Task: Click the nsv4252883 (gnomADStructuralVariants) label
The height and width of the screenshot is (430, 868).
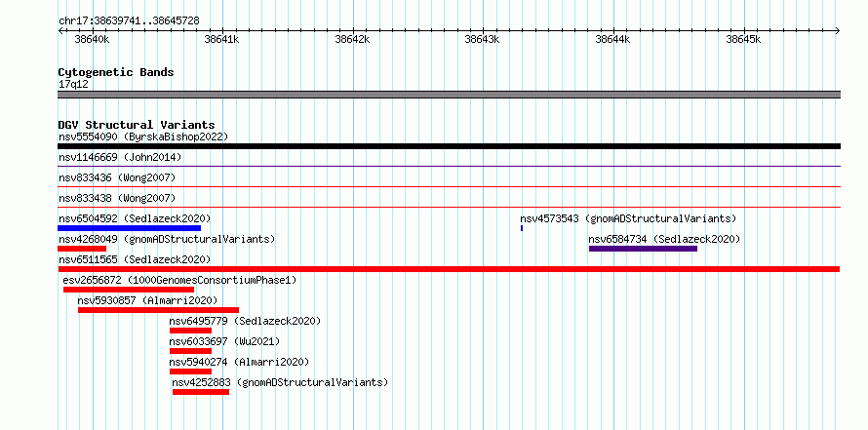Action: pos(280,382)
